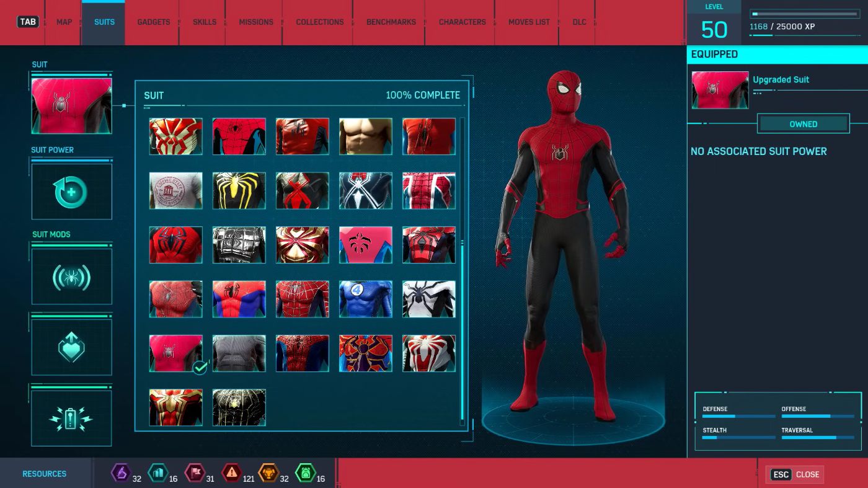Select the shirtless undies suit thumbnail

365,136
